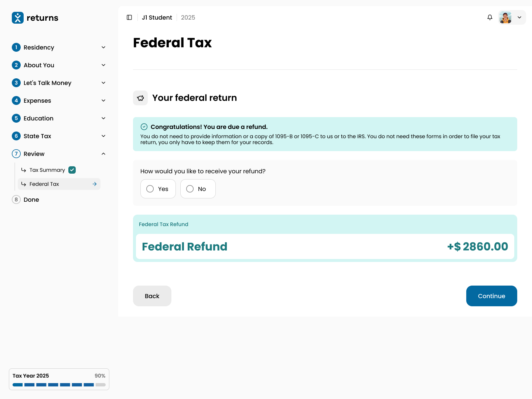Open the account dropdown chevron
This screenshot has height=399, width=532.
[x=519, y=17]
